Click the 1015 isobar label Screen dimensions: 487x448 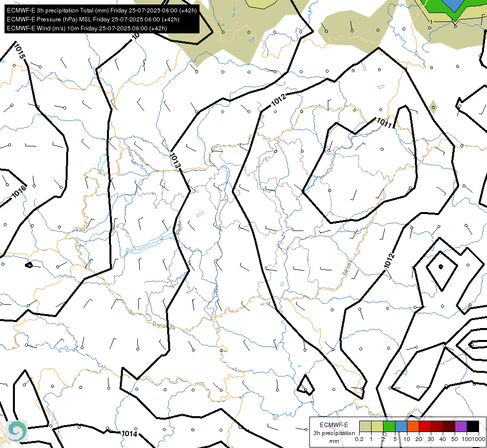point(19,51)
